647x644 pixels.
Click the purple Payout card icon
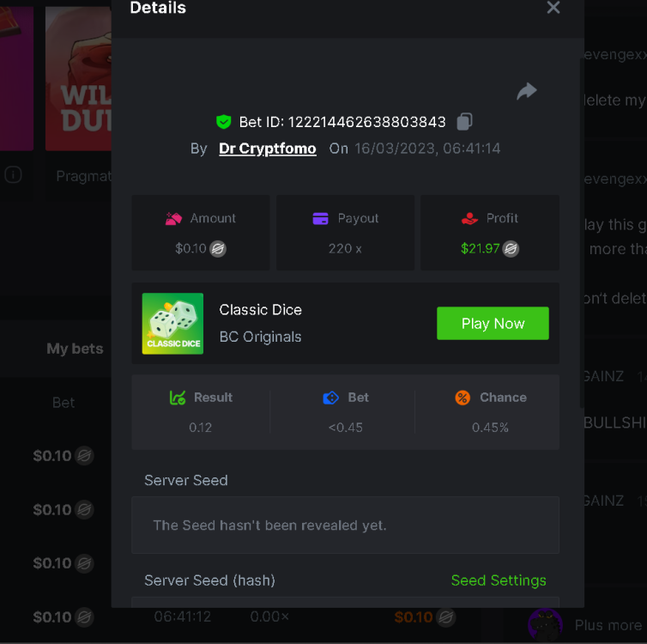[321, 219]
